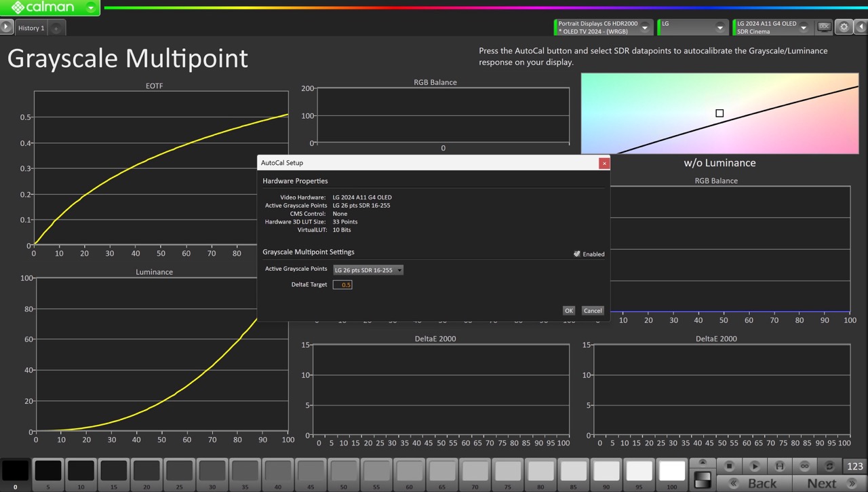Select the 0 percent black swatch

tap(15, 473)
